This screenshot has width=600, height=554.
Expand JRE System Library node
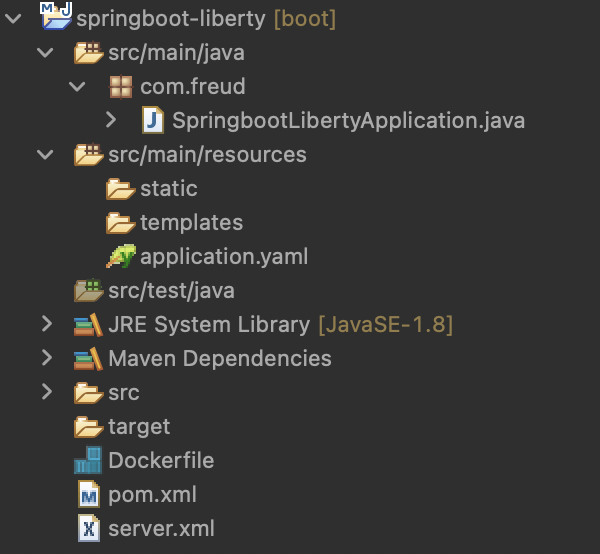click(47, 324)
